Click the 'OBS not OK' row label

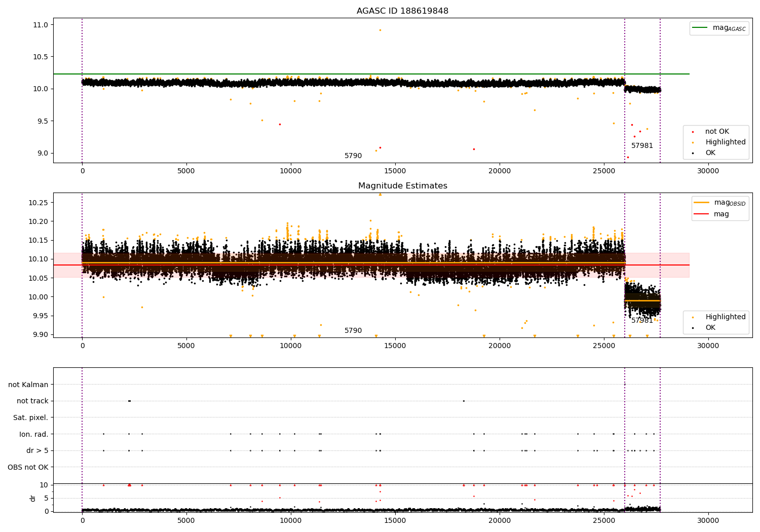pyautogui.click(x=28, y=467)
